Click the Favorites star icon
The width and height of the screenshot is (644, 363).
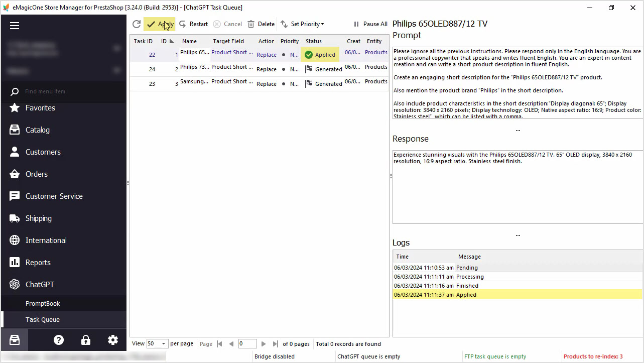coord(15,108)
